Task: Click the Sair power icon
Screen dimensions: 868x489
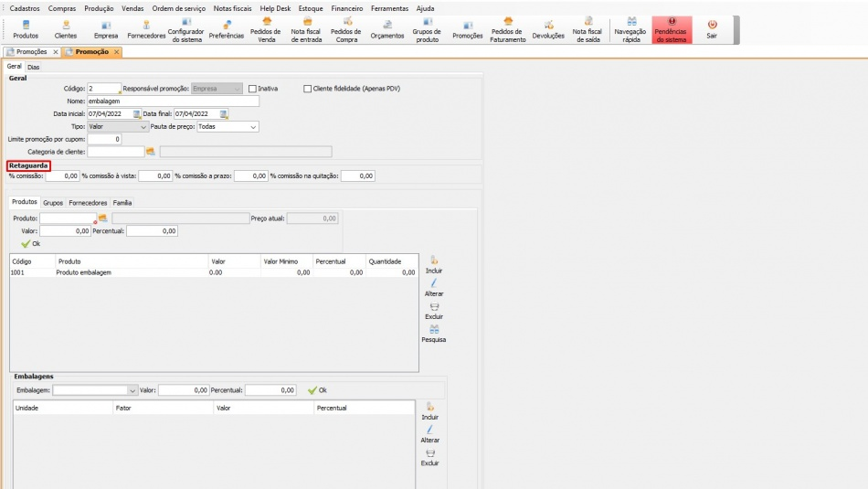Action: (712, 29)
